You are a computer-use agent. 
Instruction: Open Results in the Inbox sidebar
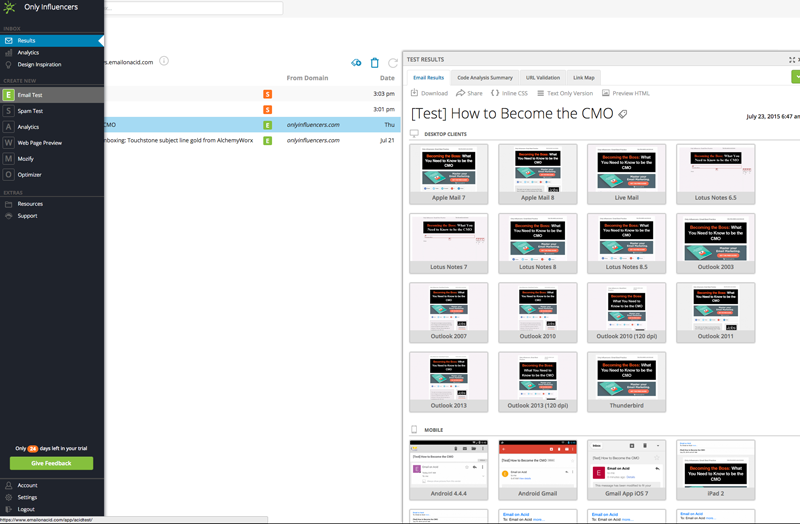[x=52, y=40]
